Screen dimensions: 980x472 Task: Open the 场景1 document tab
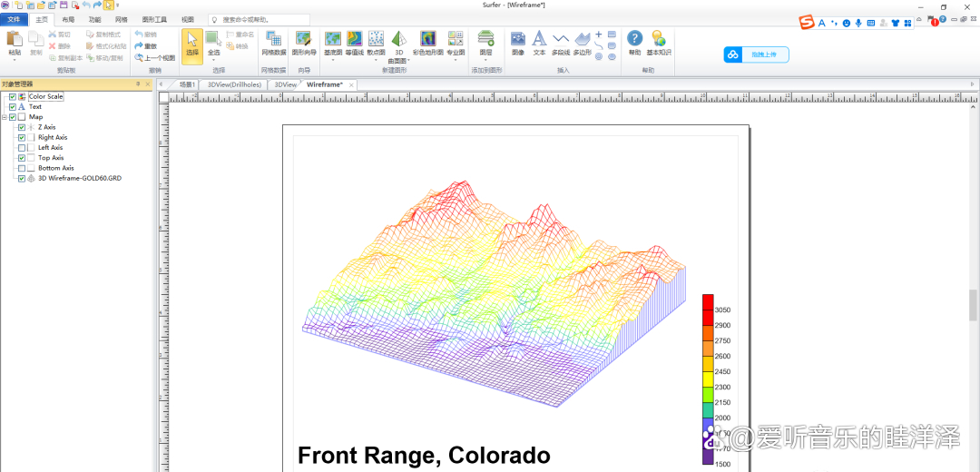[187, 84]
